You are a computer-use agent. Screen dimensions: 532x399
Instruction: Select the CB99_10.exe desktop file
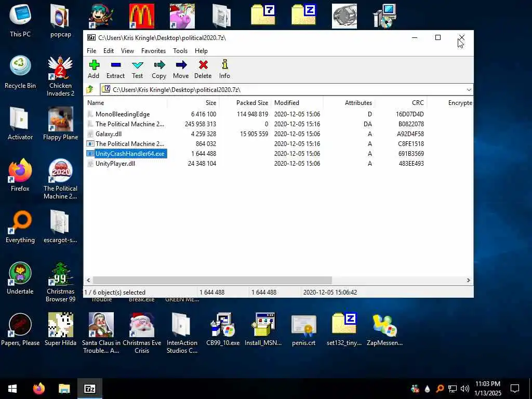click(223, 329)
